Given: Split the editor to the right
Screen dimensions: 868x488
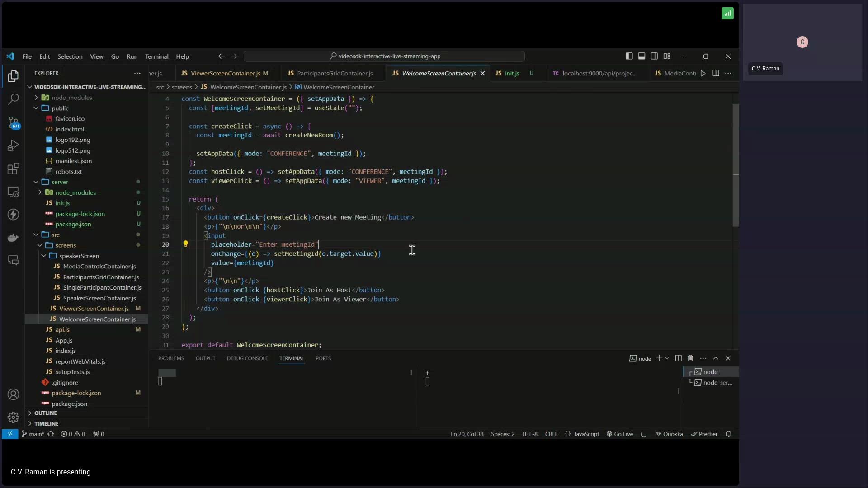Looking at the screenshot, I should pyautogui.click(x=716, y=73).
